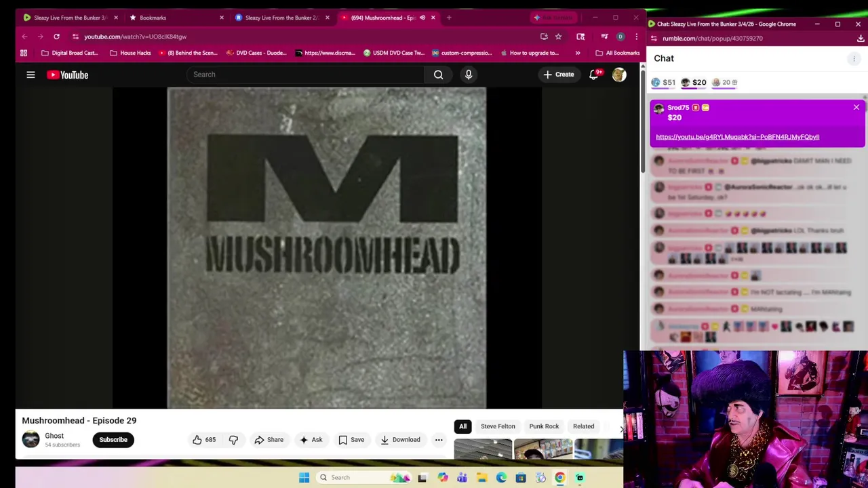Viewport: 868px width, 488px height.
Task: Open the All Bookmarks folder
Action: [x=618, y=53]
